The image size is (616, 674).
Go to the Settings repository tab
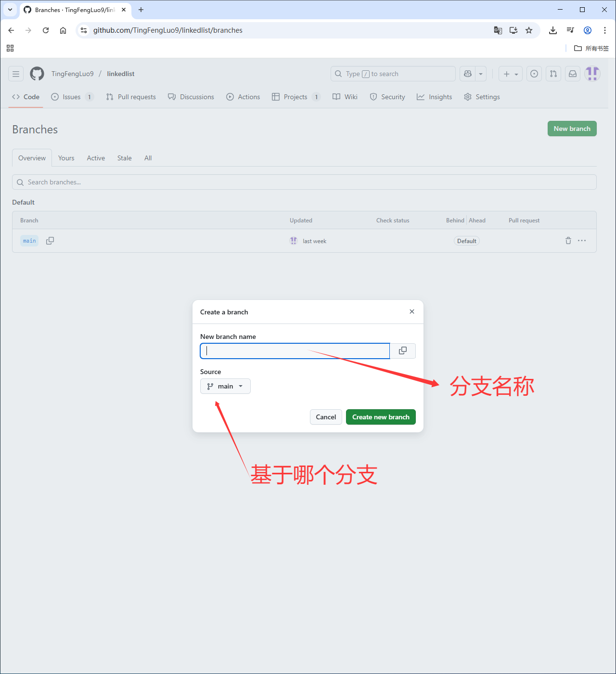pyautogui.click(x=482, y=97)
